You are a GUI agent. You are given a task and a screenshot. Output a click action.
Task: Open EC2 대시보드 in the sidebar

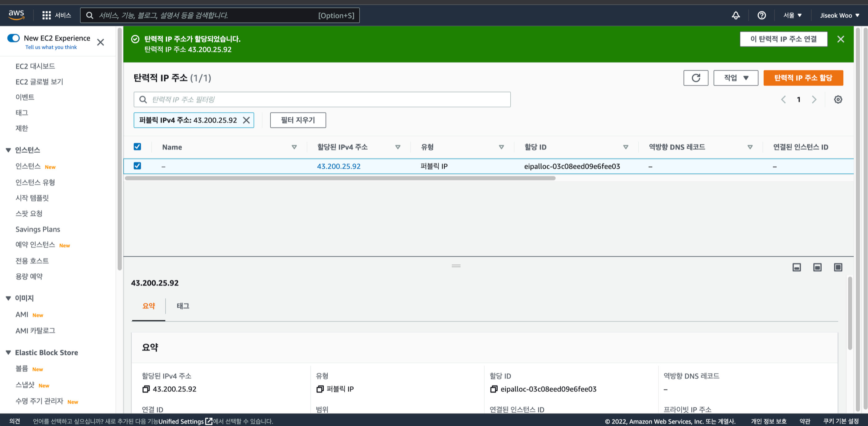[x=35, y=66]
